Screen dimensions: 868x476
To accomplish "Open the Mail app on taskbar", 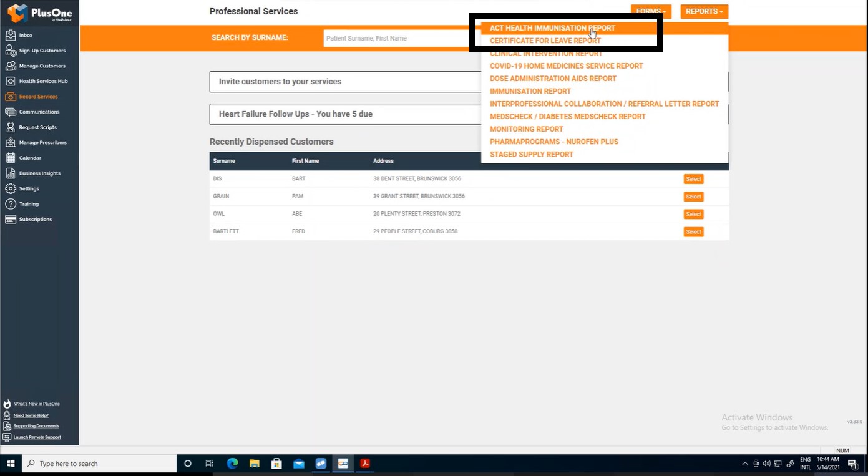I will (x=299, y=464).
